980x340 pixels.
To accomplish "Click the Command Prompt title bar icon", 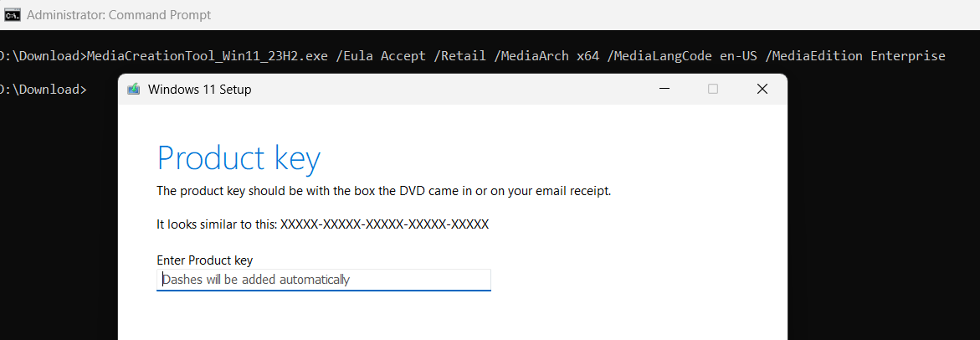I will [x=12, y=15].
